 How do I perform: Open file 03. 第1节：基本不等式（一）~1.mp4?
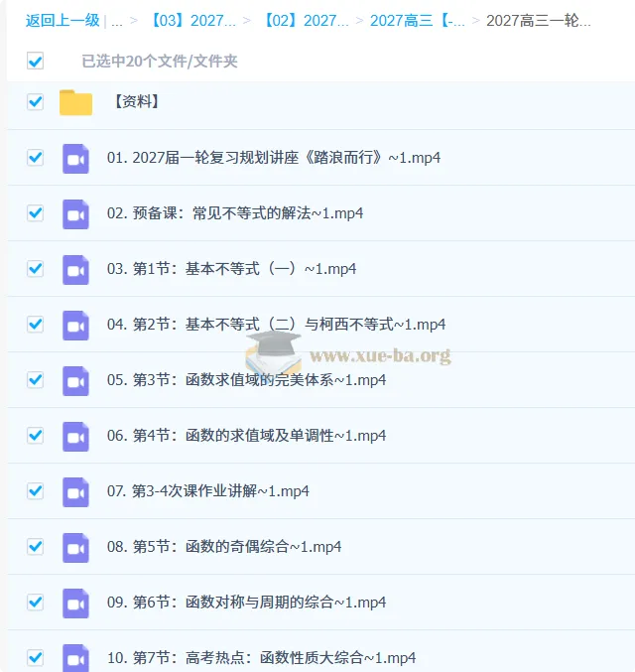pyautogui.click(x=232, y=269)
